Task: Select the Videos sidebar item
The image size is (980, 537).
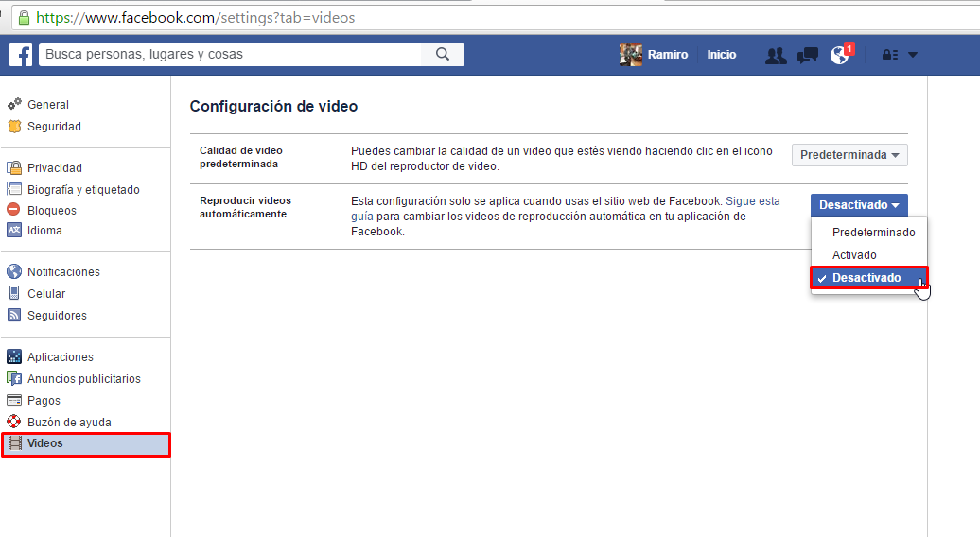Action: pos(86,444)
